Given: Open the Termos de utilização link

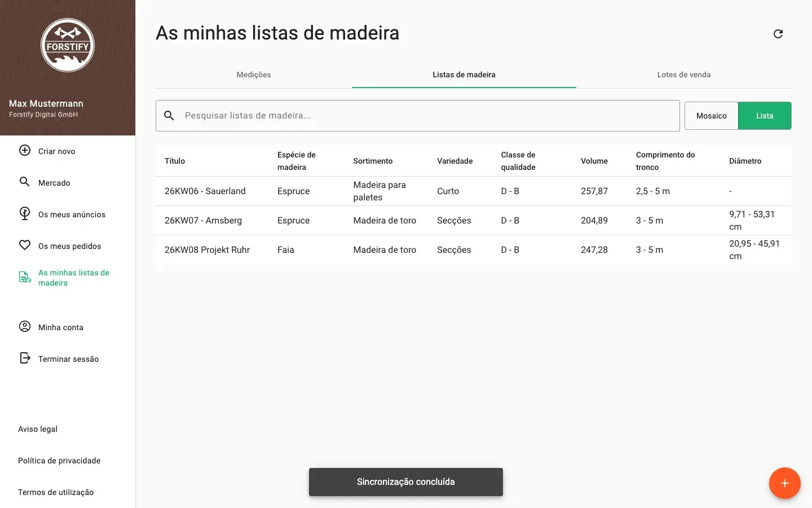Looking at the screenshot, I should 56,492.
